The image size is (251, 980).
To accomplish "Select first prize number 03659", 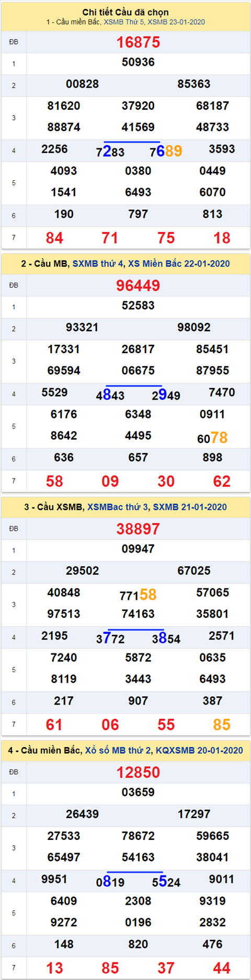I will (138, 792).
